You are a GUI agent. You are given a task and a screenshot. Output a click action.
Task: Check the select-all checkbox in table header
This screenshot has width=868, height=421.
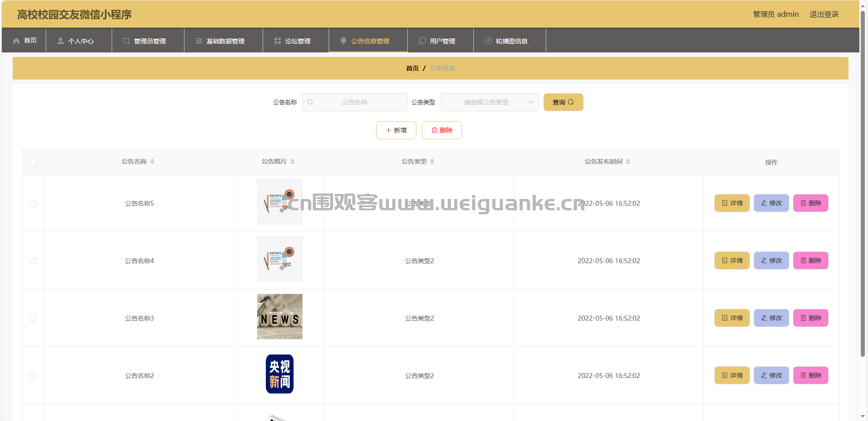(x=33, y=162)
